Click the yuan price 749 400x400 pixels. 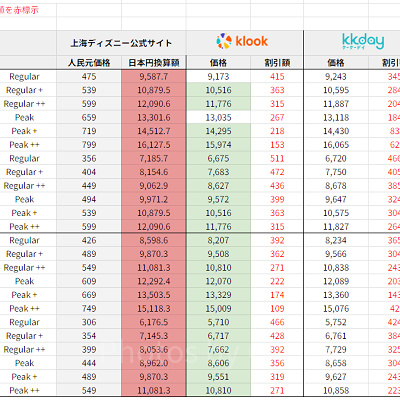pos(89,309)
